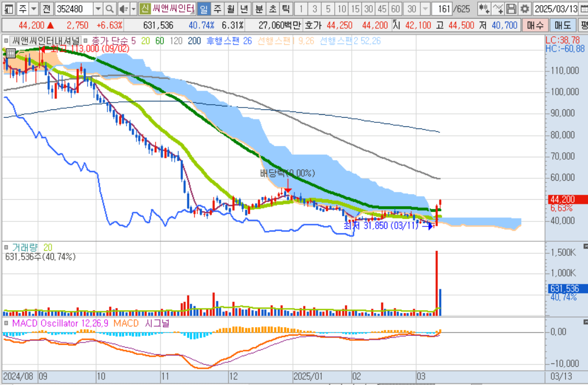Click the add candlestick chart icon
Screen dimensions: 588x385
click(484, 8)
